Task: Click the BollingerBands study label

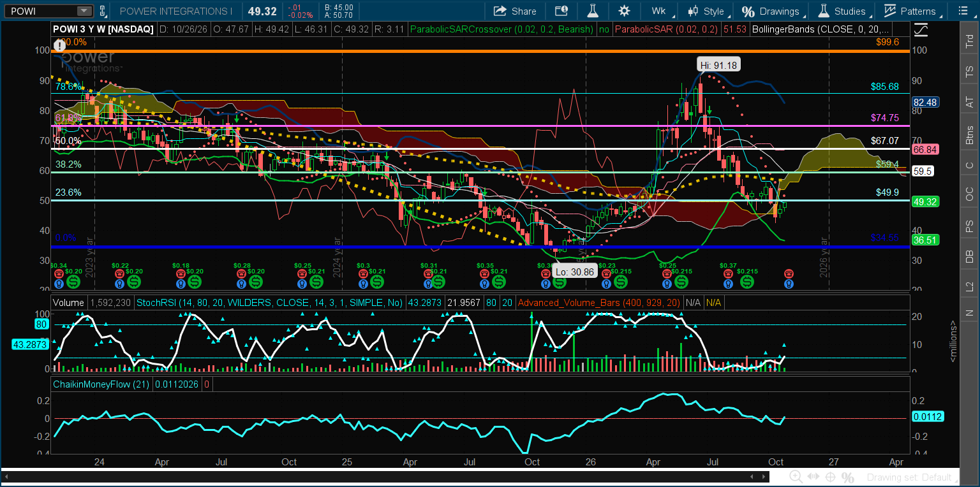Action: (x=820, y=29)
